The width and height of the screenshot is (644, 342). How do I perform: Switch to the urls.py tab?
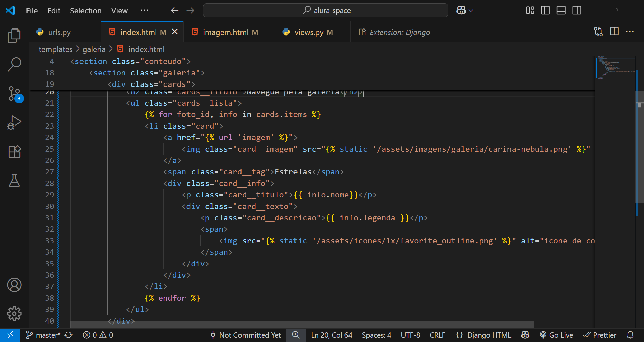(x=65, y=32)
